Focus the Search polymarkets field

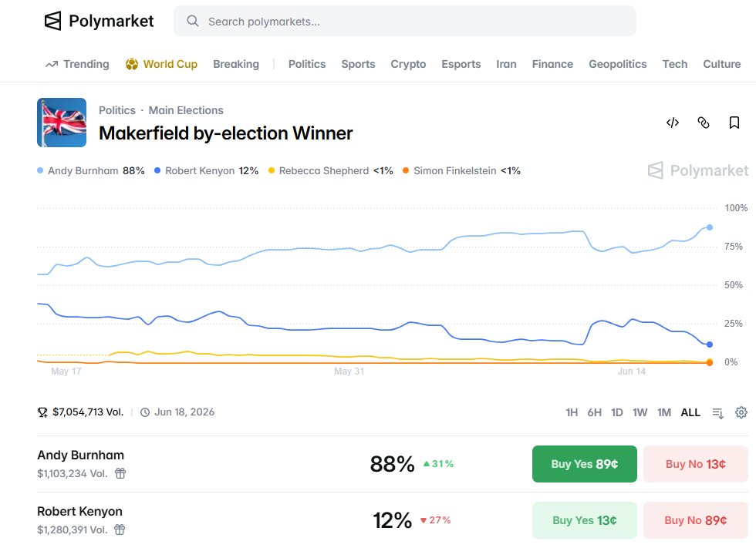405,21
